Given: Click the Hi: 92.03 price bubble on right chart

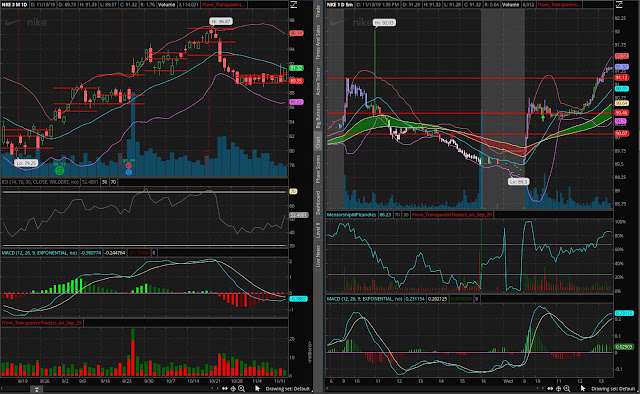Looking at the screenshot, I should 384,23.
